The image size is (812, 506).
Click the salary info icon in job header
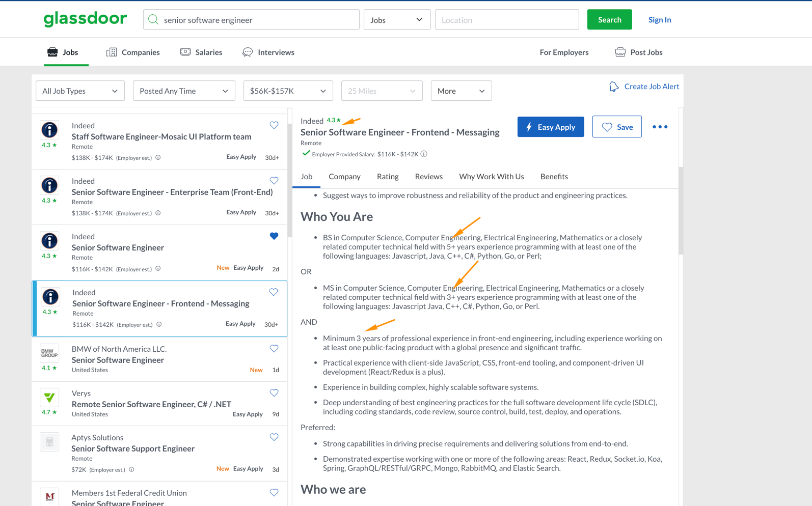424,154
